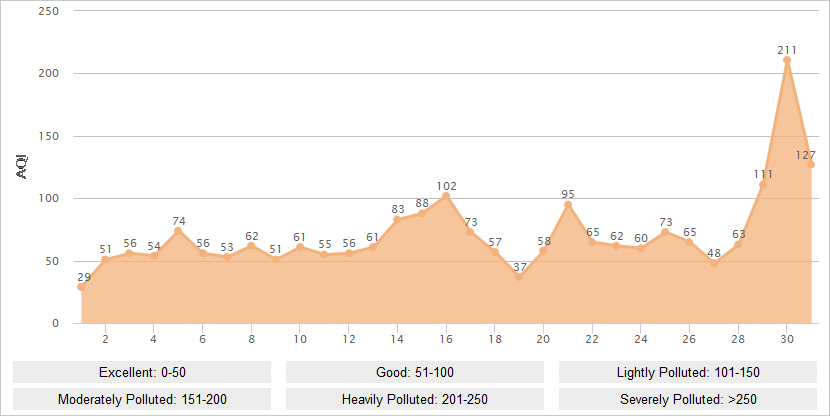Click the data point labeled 83

click(397, 219)
